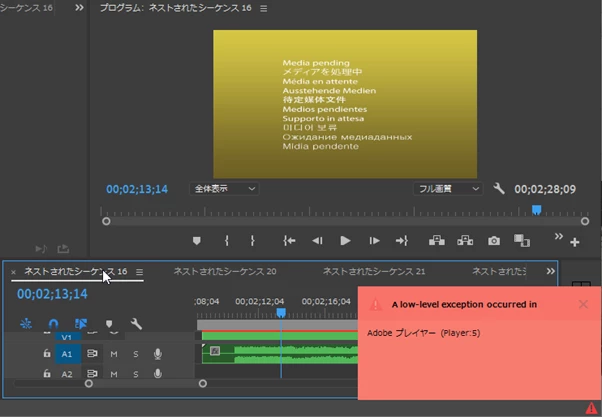Viewport: 602px width, 417px height.
Task: Add a marker in the timeline
Action: coord(109,324)
